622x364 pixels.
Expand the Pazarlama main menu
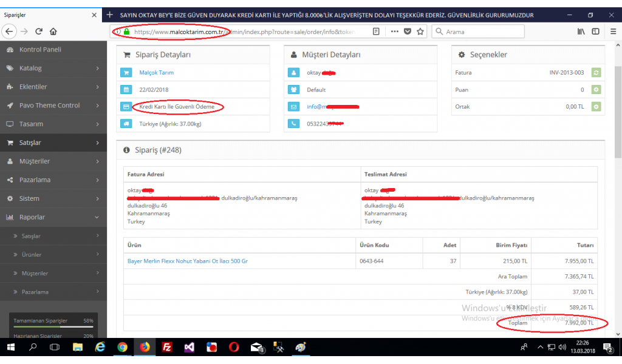(53, 180)
